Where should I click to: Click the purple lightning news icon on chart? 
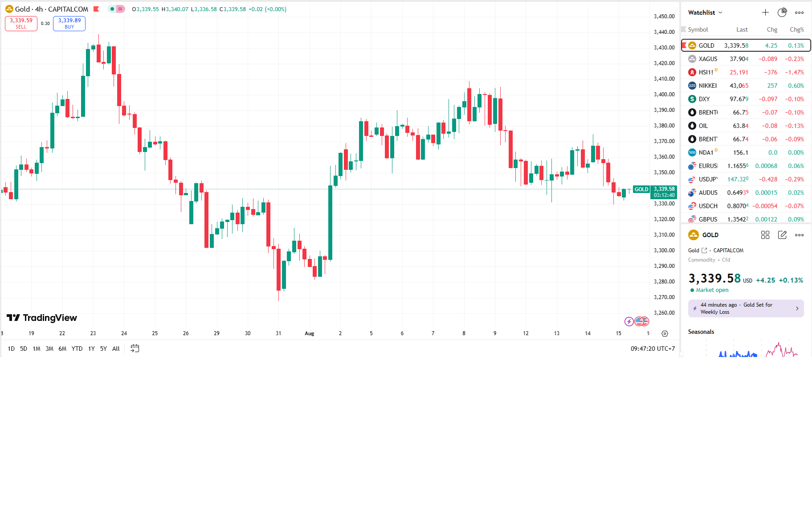[x=629, y=321]
